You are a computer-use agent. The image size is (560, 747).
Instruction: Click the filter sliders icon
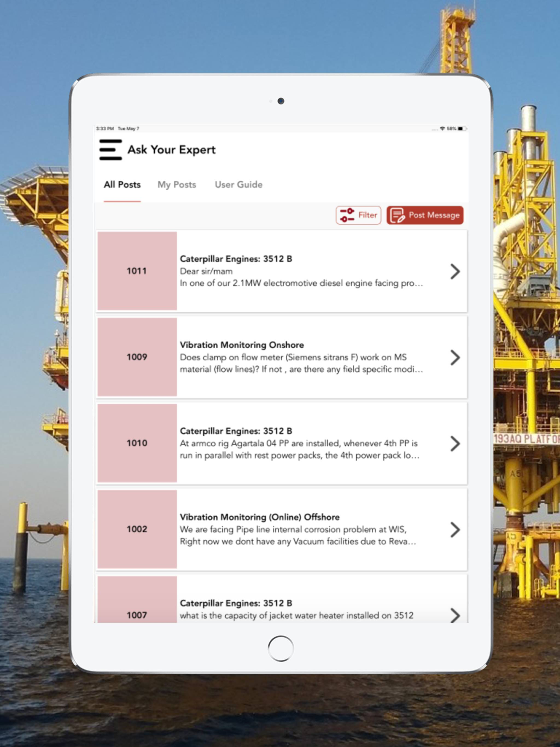pos(347,215)
